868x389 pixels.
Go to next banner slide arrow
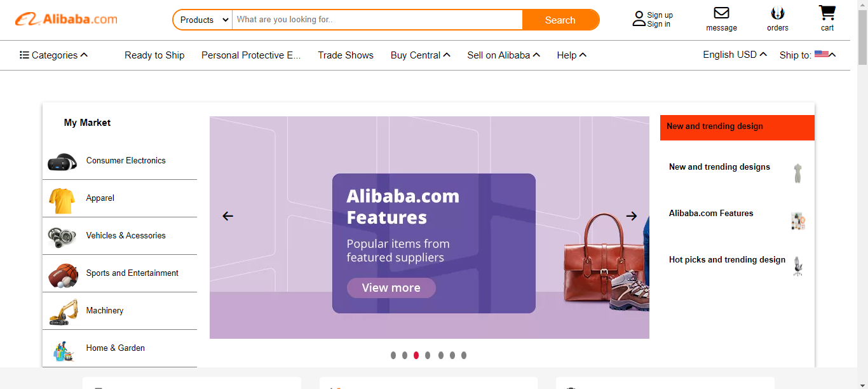(x=631, y=216)
